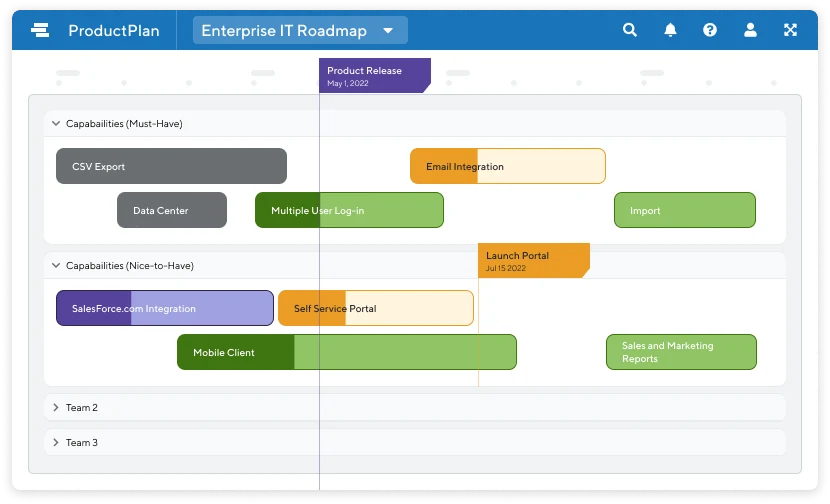Click the Team 3 lane label
Image resolution: width=830 pixels, height=504 pixels.
pyautogui.click(x=82, y=443)
